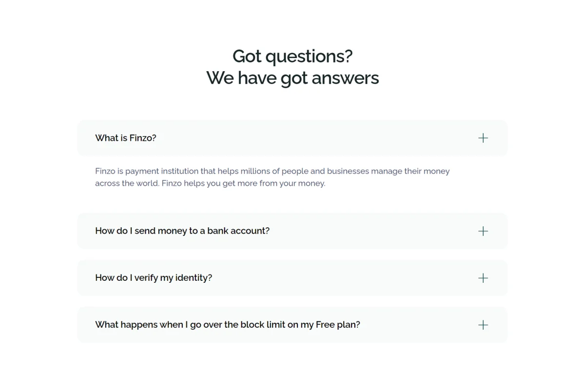This screenshot has height=392, width=585.
Task: Click the plus icon beside What is Finzo?
Action: pos(483,138)
